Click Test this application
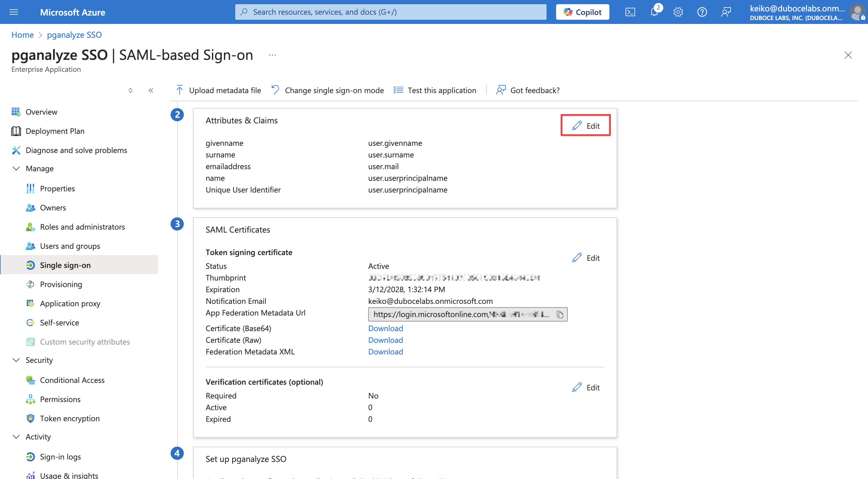The height and width of the screenshot is (479, 868). [435, 90]
